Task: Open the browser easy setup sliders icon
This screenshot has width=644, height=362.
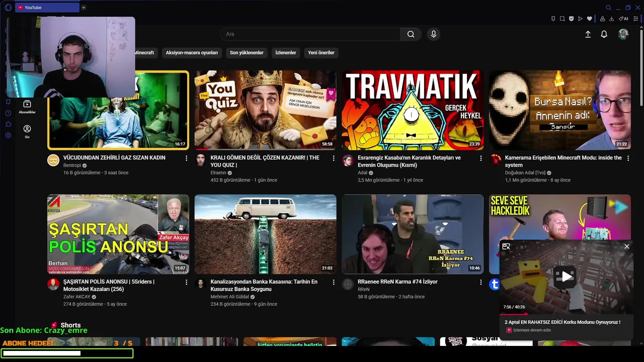Action: 636,19
